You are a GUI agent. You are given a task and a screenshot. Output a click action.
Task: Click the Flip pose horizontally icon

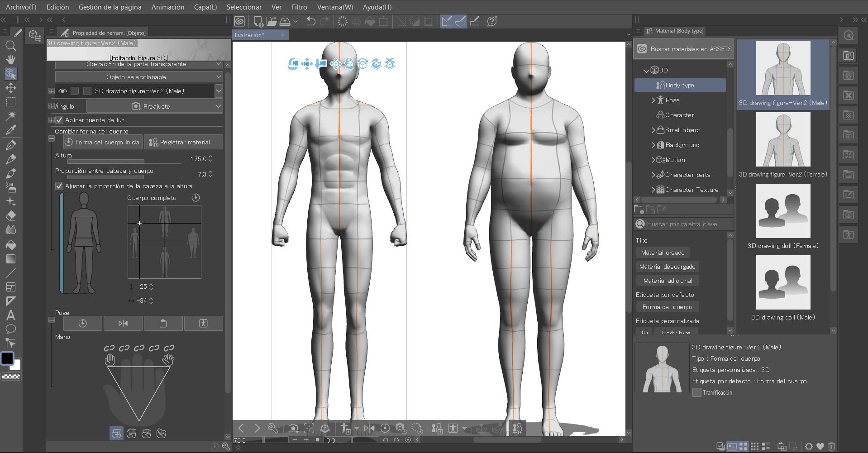123,324
